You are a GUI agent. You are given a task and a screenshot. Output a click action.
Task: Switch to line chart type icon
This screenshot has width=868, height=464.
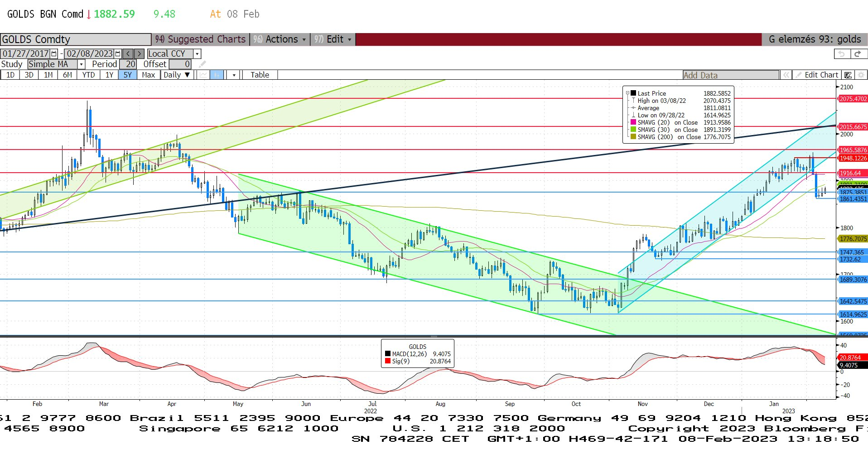click(203, 75)
